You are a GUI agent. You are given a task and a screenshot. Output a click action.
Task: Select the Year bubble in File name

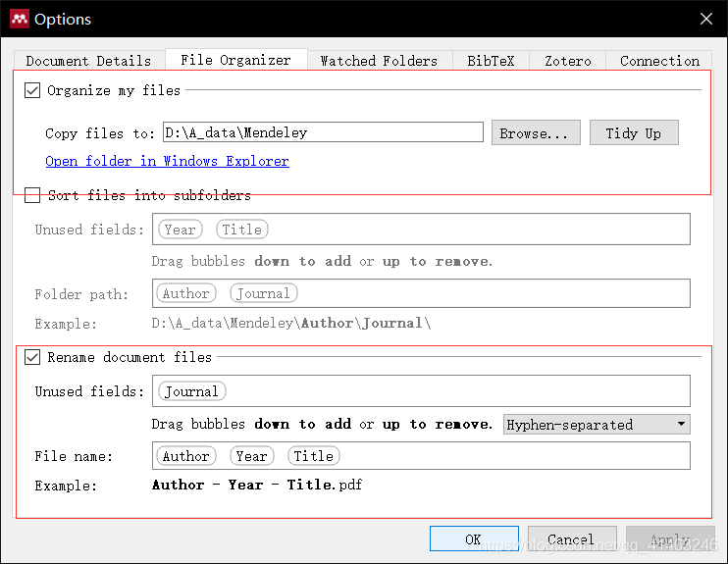(251, 456)
